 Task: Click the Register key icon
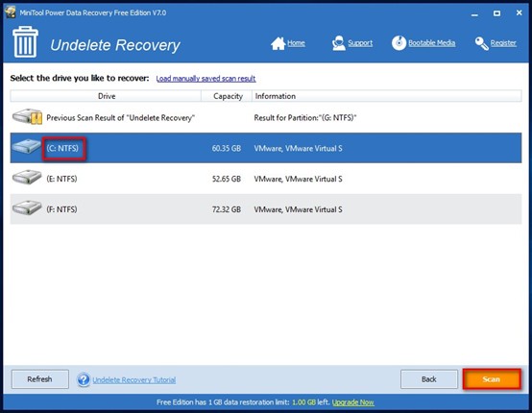481,43
